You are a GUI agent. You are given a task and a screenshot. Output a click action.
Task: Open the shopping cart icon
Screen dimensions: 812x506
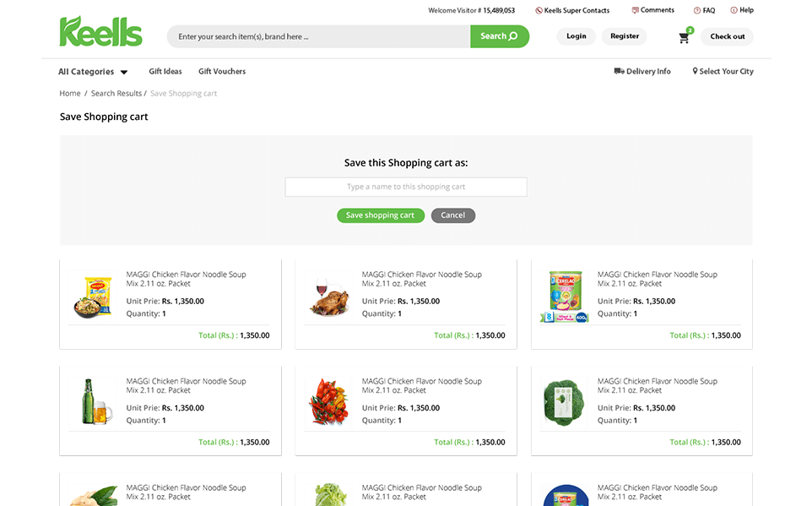coord(684,37)
